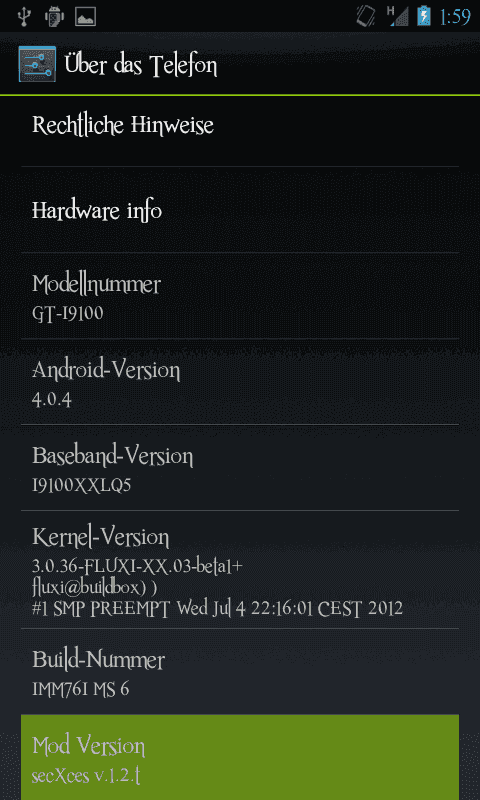The image size is (480, 800).
Task: Tap the secXces v.1.2.t text
Action: 86,776
